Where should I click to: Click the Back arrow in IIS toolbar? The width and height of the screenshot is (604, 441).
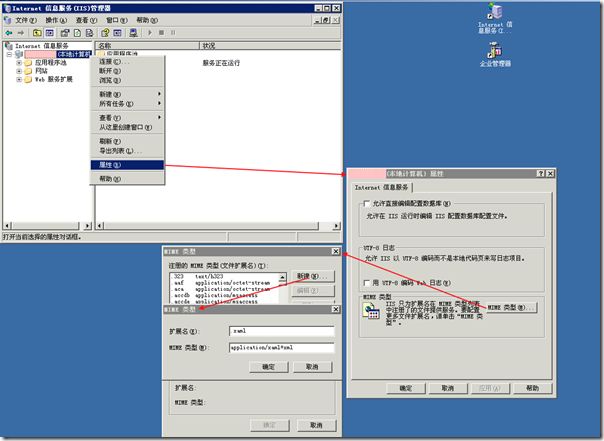click(9, 33)
